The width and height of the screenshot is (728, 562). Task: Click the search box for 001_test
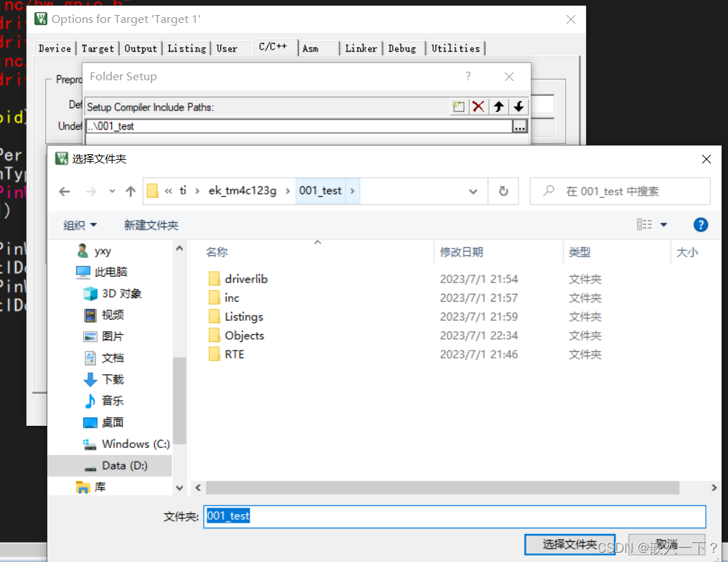620,191
